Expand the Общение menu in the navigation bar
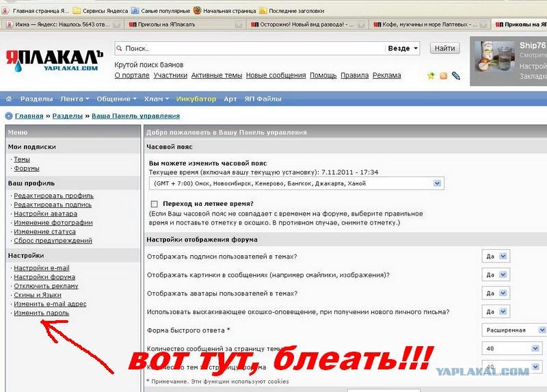 pos(116,99)
